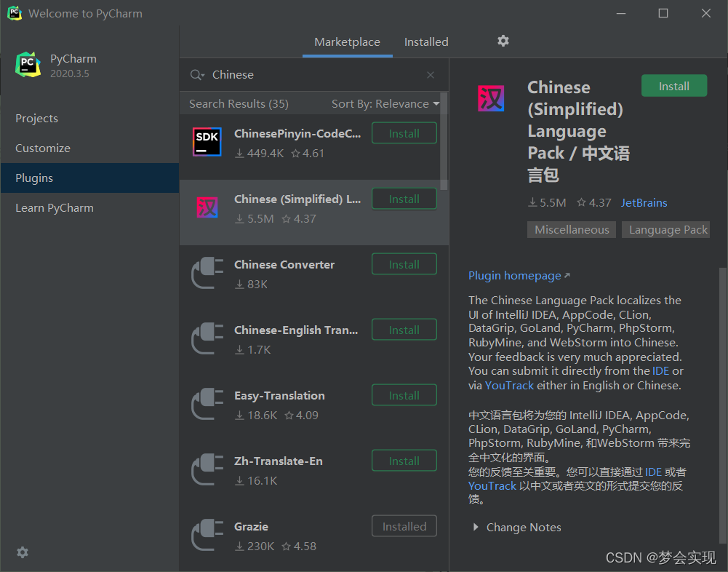
Task: Click the search magnifier icon
Action: pyautogui.click(x=196, y=75)
